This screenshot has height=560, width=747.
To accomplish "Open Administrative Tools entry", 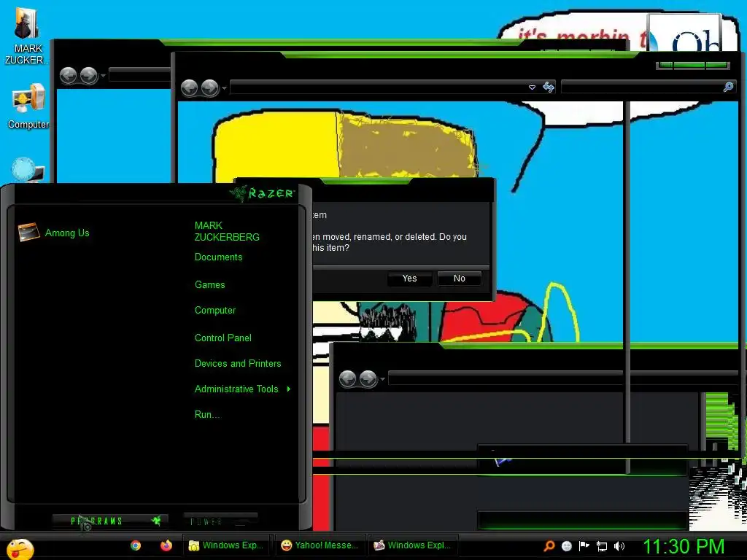I will coord(236,389).
